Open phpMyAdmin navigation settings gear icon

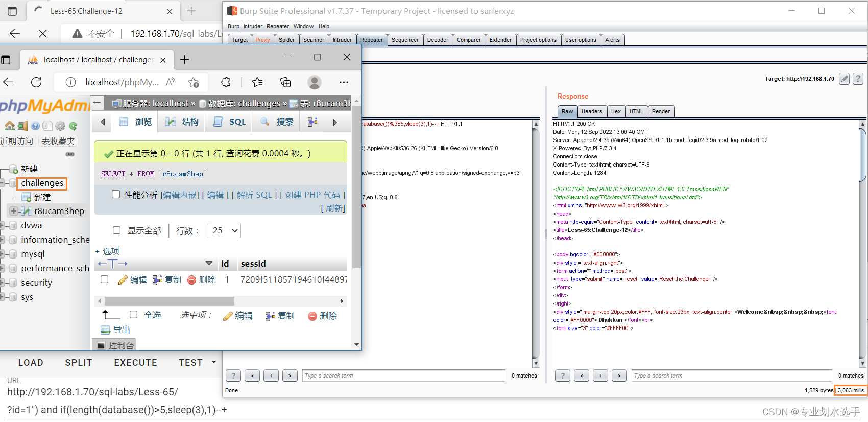(60, 126)
